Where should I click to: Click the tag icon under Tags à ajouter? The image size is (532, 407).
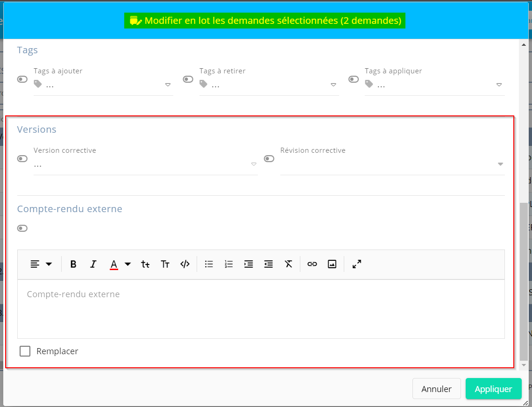point(38,84)
